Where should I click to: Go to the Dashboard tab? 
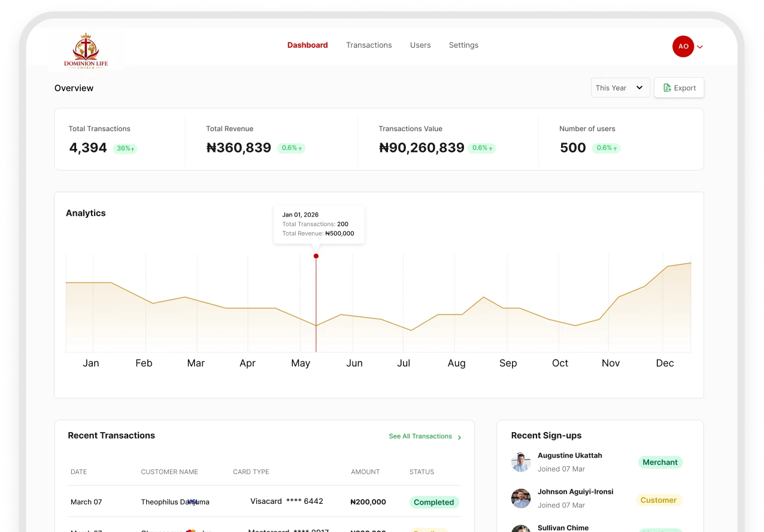tap(308, 45)
